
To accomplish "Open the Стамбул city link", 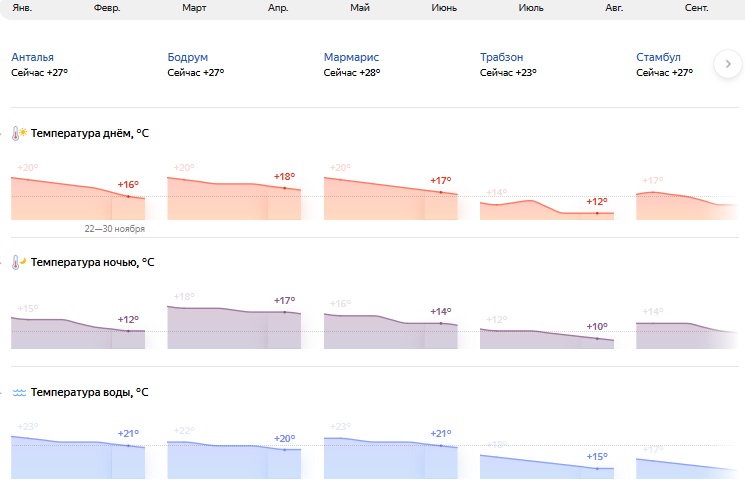I will (x=658, y=57).
